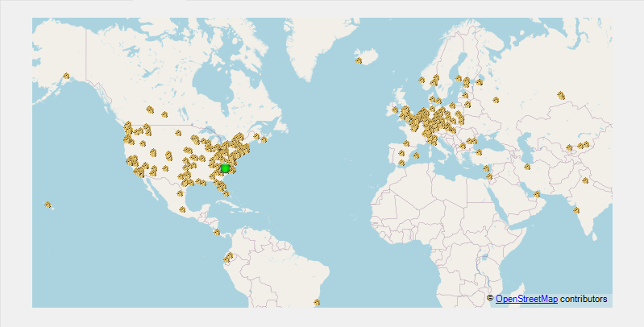Click the marker on Iceland

point(359,60)
